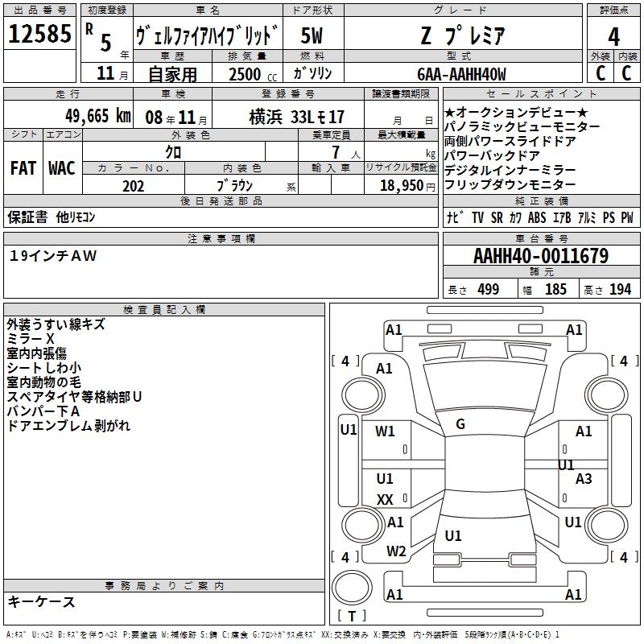Select the color number 202
Screen dimensions: 644x644
pyautogui.click(x=134, y=186)
